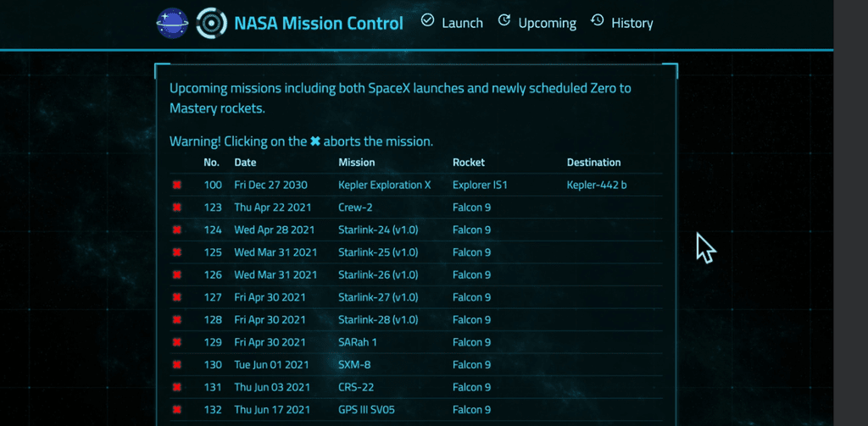This screenshot has height=426, width=868.
Task: Abort flight number 127
Action: 176,297
